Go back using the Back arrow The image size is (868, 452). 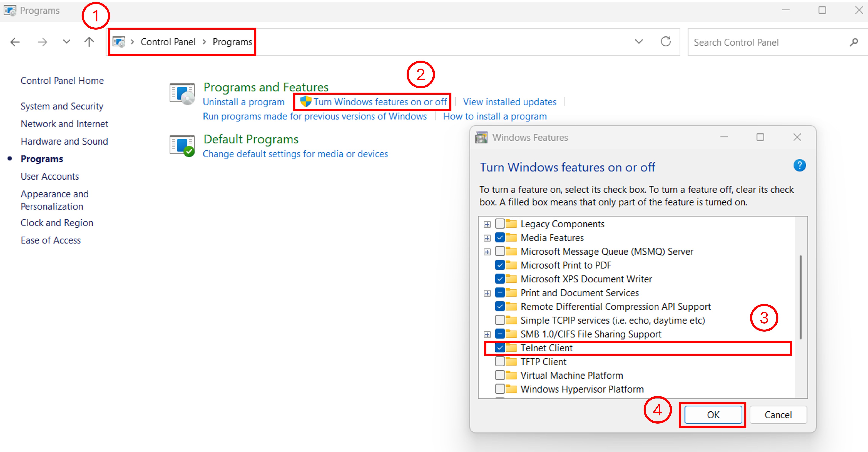(15, 42)
